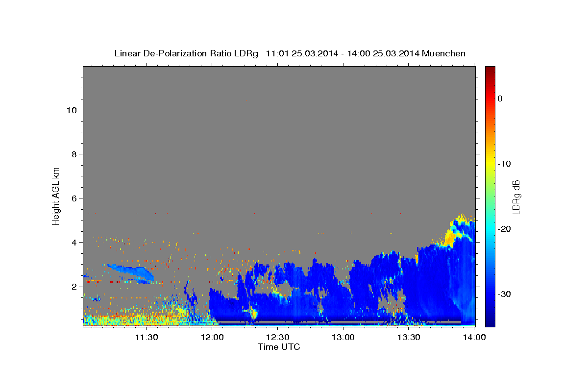Image resolution: width=588 pixels, height=392 pixels.
Task: Click the dark red top of the colorbar
Action: [490, 70]
